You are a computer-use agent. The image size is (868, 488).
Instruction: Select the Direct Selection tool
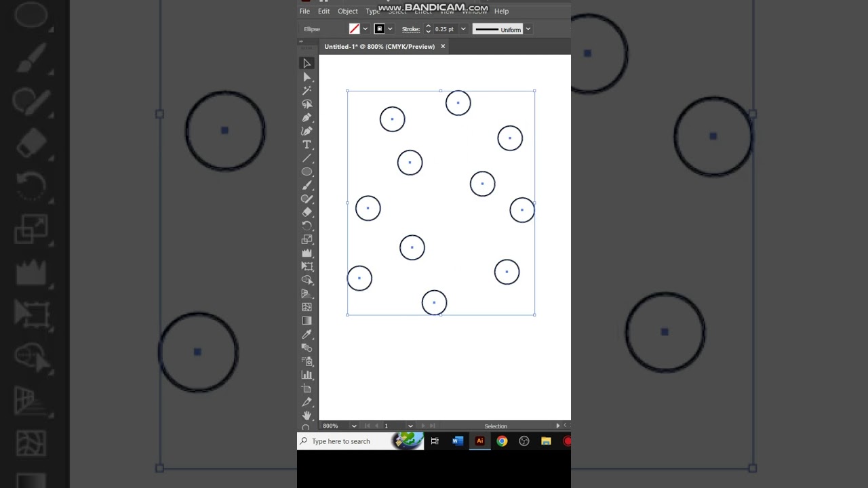tap(307, 77)
